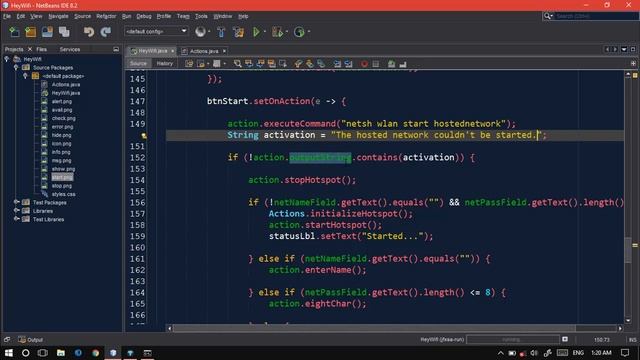
Task: Start macro recording red circle
Action: pyautogui.click(x=364, y=64)
